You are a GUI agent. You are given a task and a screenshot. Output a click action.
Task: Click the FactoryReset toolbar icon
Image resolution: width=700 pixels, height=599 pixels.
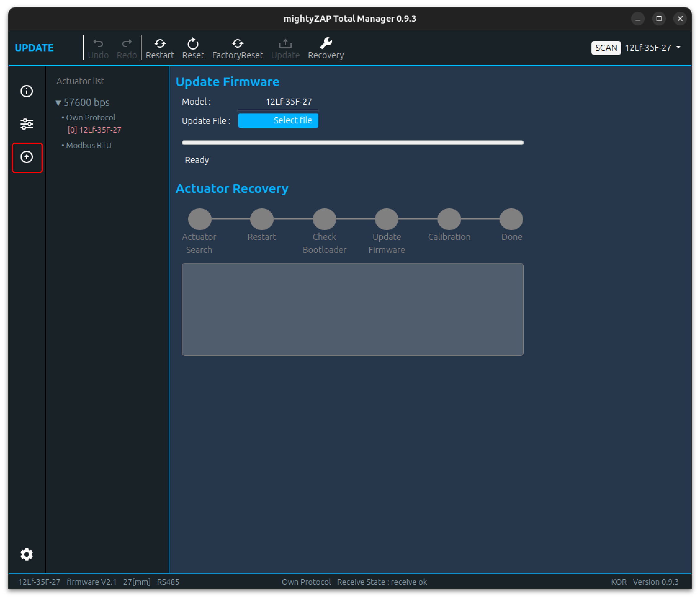pyautogui.click(x=237, y=43)
